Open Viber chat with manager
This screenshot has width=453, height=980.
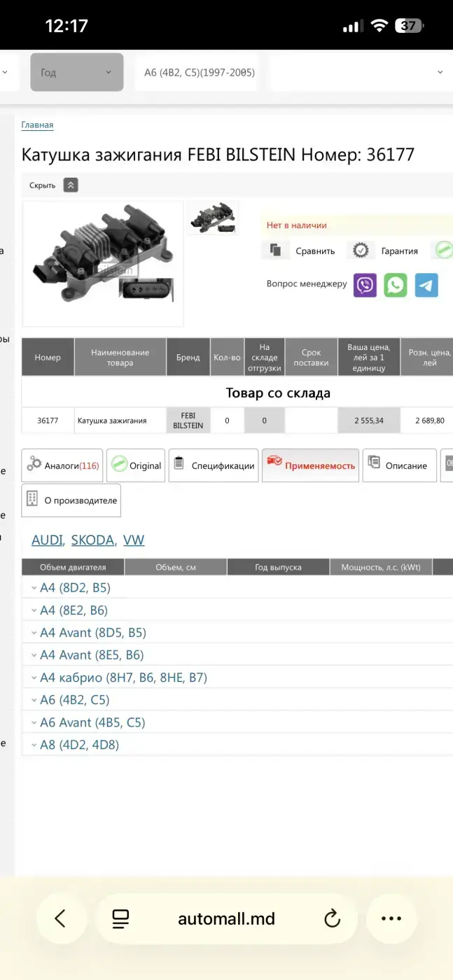click(365, 285)
